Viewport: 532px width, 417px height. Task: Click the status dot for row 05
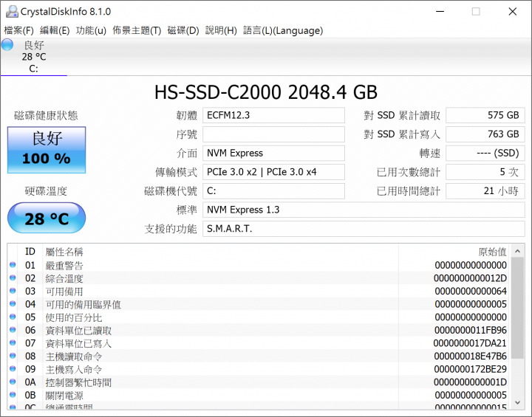13,317
